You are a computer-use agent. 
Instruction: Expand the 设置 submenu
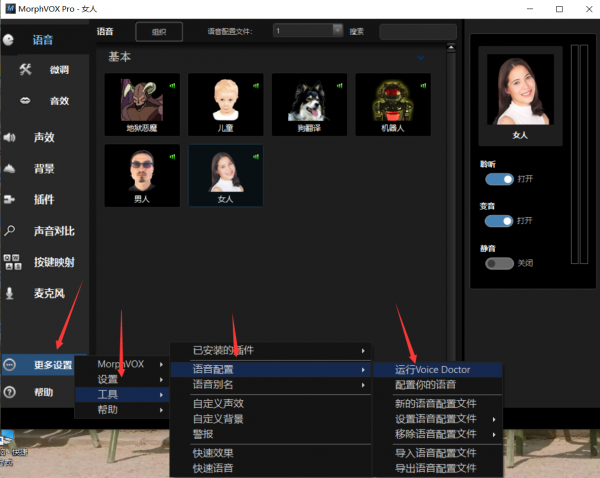pyautogui.click(x=122, y=379)
